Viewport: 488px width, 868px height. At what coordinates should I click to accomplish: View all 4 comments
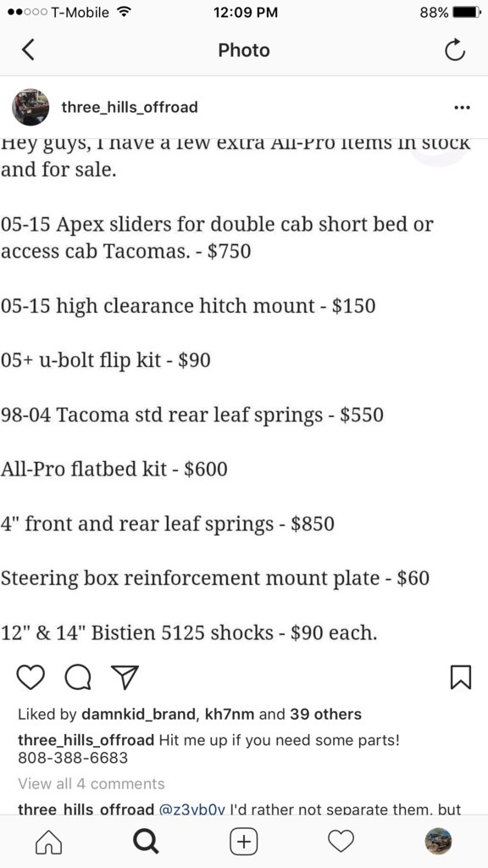click(91, 783)
